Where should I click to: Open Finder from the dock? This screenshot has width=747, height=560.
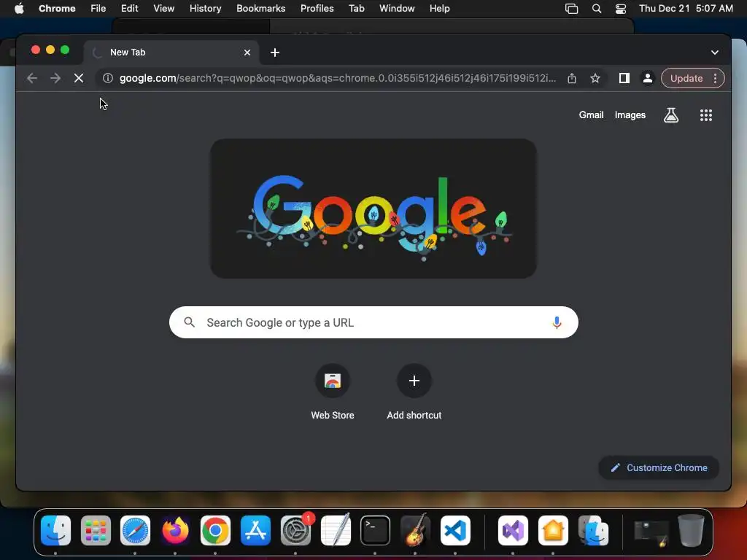click(x=55, y=531)
